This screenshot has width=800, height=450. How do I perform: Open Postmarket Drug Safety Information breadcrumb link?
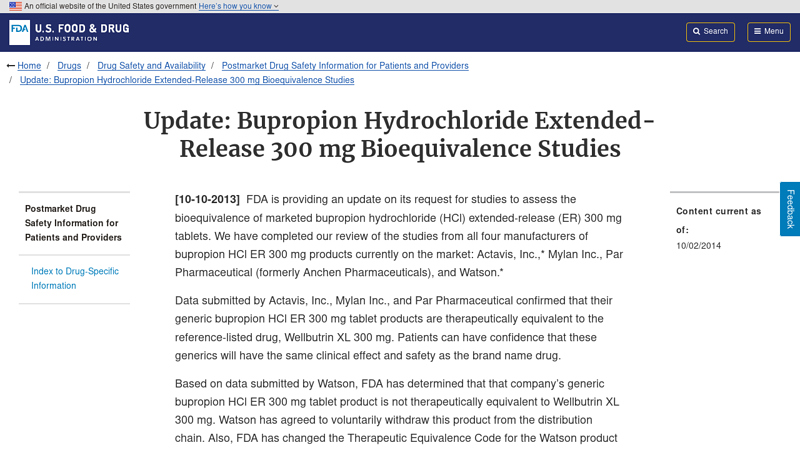pyautogui.click(x=345, y=66)
